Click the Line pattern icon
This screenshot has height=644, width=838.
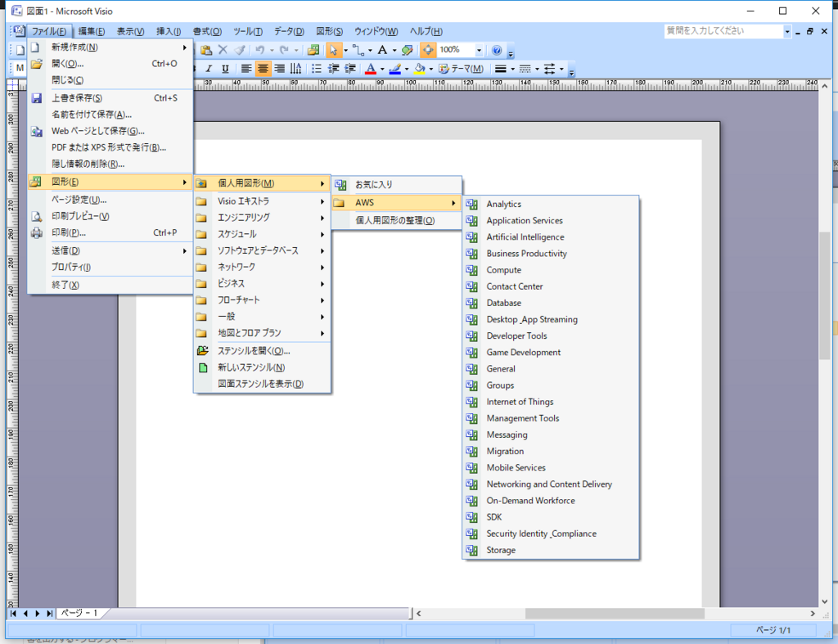(x=525, y=69)
